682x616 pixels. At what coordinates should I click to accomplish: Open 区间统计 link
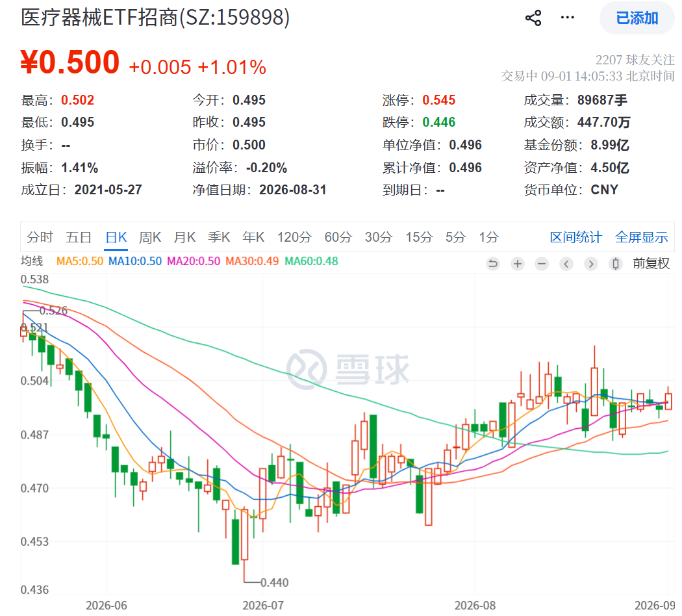(x=576, y=237)
